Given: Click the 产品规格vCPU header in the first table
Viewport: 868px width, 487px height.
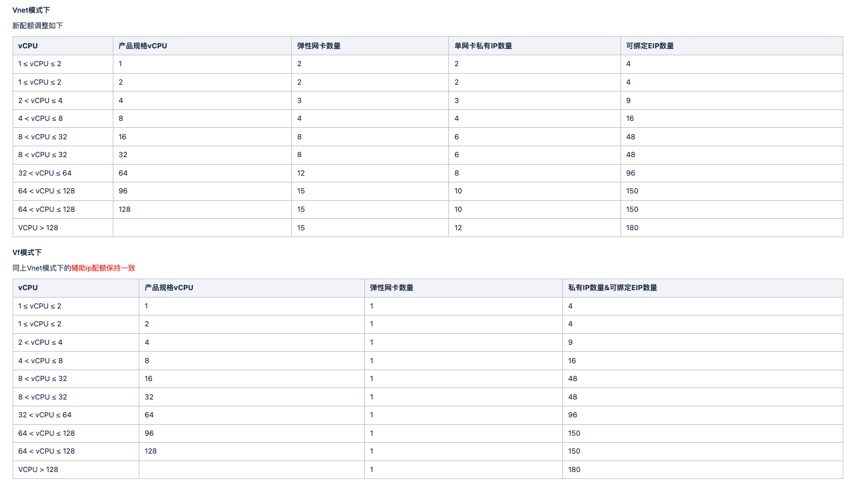Looking at the screenshot, I should coord(143,46).
